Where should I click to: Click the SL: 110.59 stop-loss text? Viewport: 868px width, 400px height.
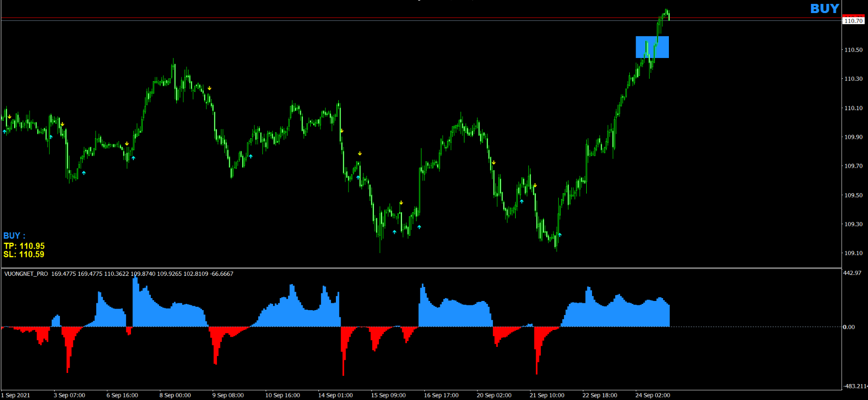click(24, 255)
